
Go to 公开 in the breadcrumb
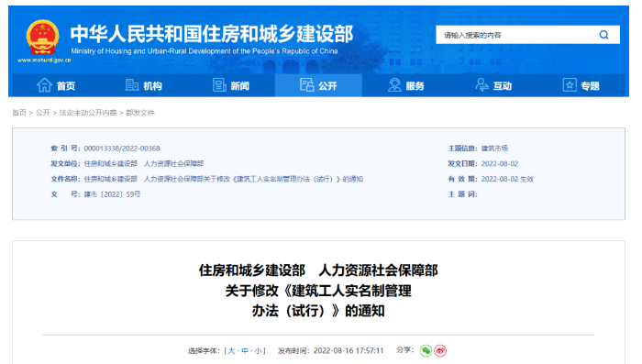pos(42,112)
